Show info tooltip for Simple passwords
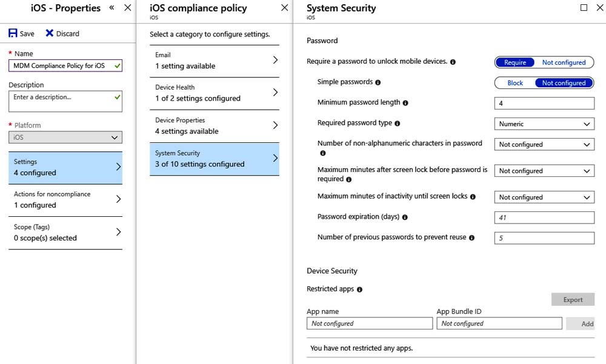 click(378, 82)
